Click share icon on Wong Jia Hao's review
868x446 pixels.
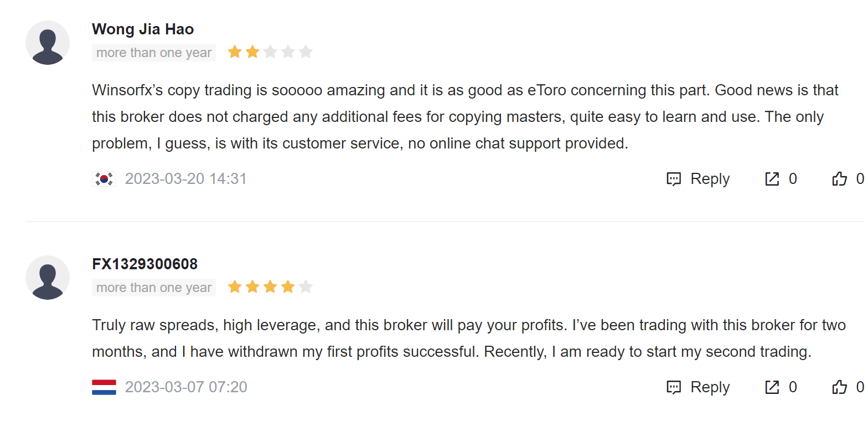772,179
